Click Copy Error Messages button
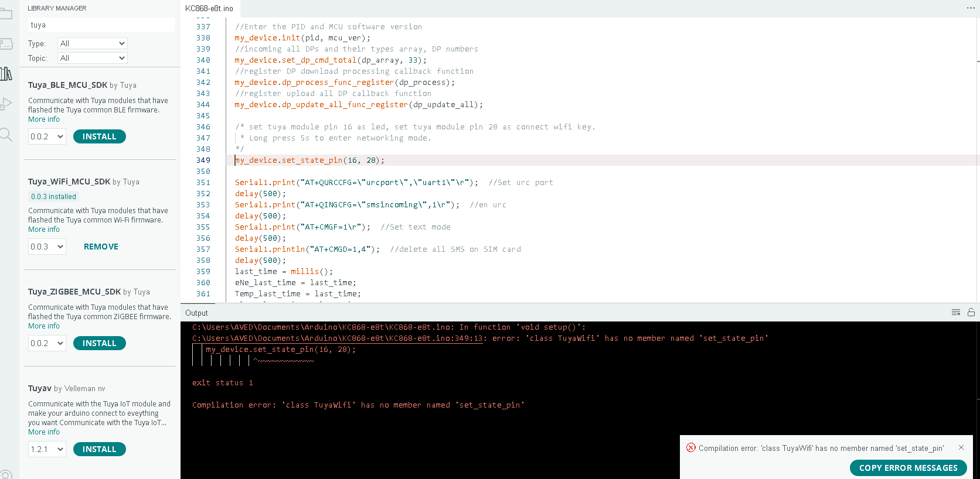The image size is (980, 479). point(908,468)
